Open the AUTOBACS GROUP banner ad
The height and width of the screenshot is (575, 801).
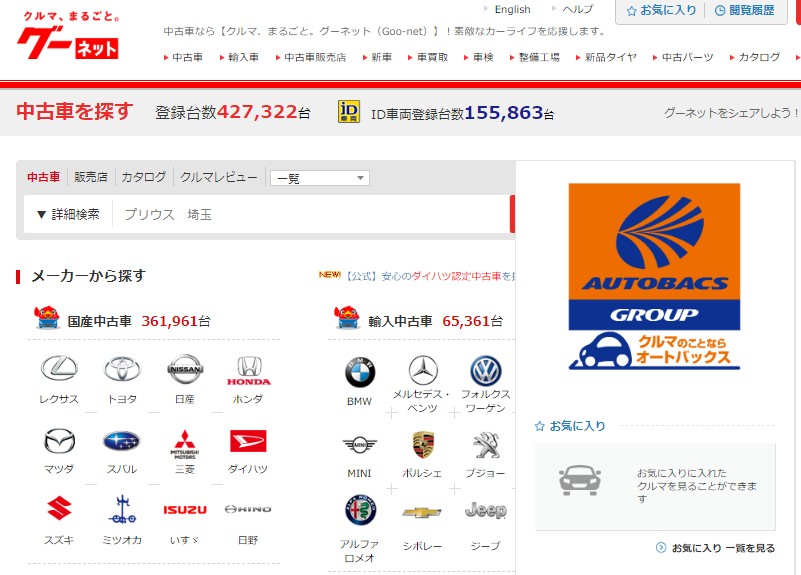(654, 276)
